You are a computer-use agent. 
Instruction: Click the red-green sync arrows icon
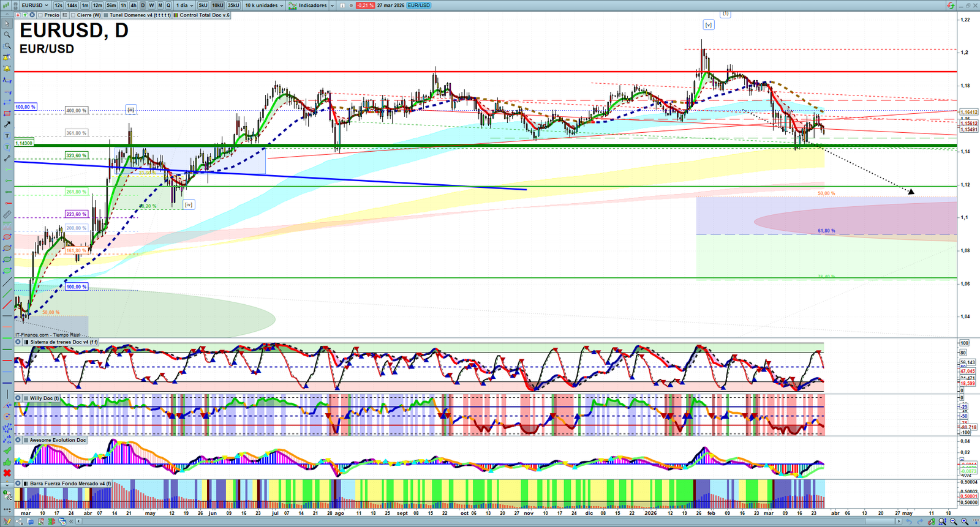point(950,6)
